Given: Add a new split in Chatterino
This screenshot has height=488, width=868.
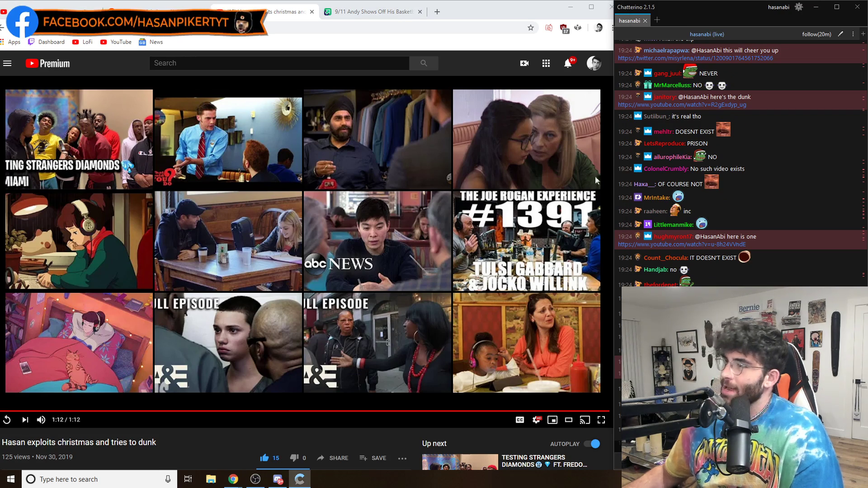Looking at the screenshot, I should click(863, 34).
